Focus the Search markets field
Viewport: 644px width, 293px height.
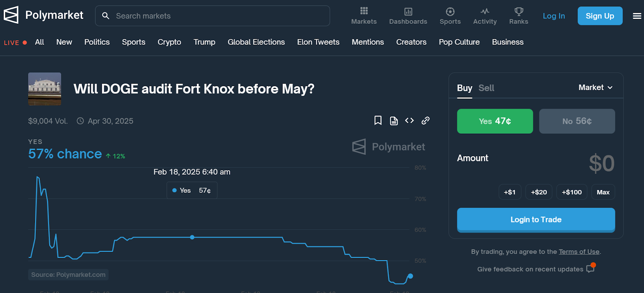coord(213,16)
